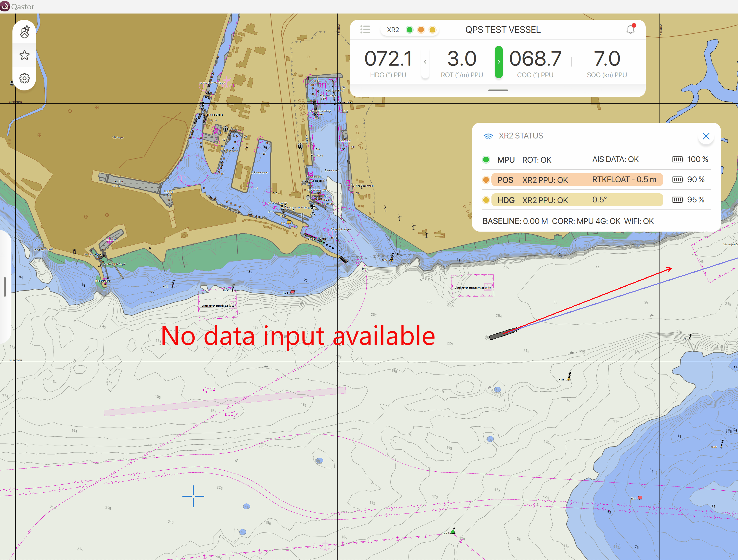The height and width of the screenshot is (560, 738).
Task: Open favorites via the star icon
Action: point(24,55)
